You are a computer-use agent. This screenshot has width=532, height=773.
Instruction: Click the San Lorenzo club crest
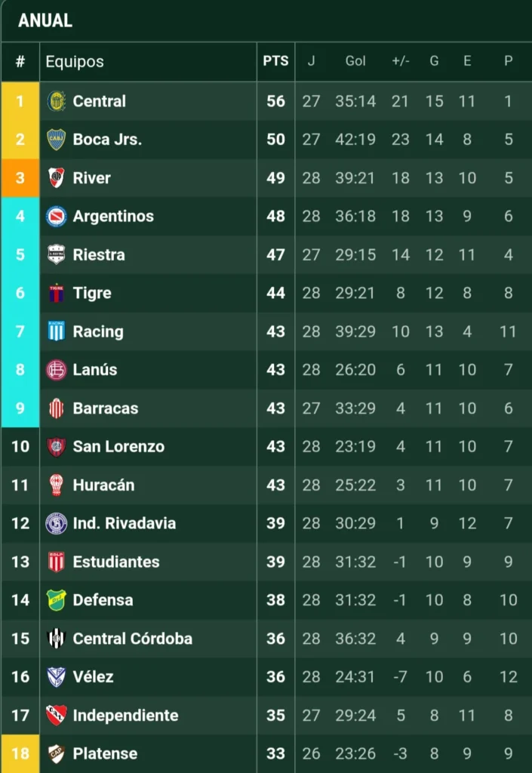(x=57, y=447)
